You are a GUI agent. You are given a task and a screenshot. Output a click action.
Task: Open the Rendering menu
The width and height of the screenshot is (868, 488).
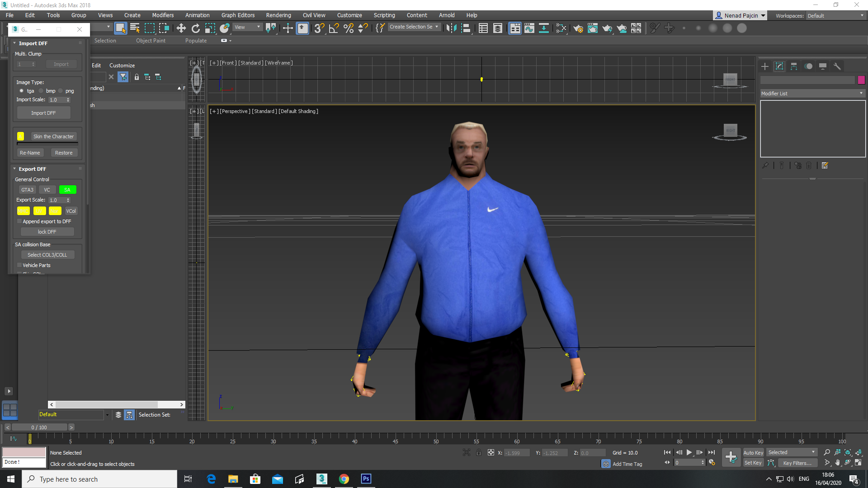[278, 15]
